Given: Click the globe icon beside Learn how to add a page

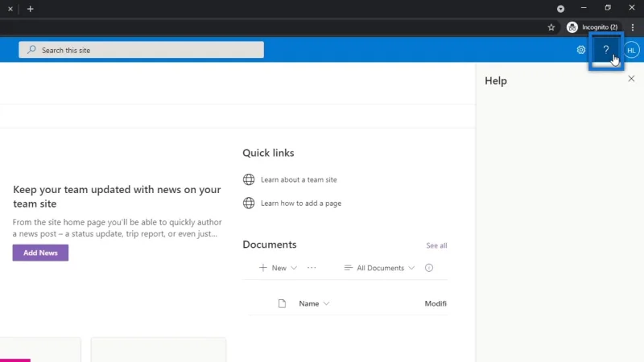Looking at the screenshot, I should (249, 203).
